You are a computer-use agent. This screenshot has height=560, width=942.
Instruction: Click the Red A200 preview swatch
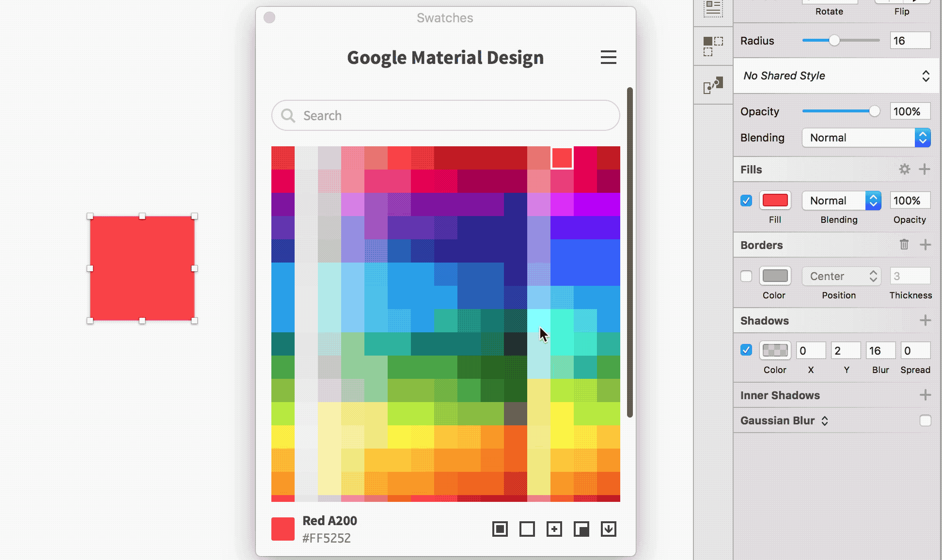point(283,529)
